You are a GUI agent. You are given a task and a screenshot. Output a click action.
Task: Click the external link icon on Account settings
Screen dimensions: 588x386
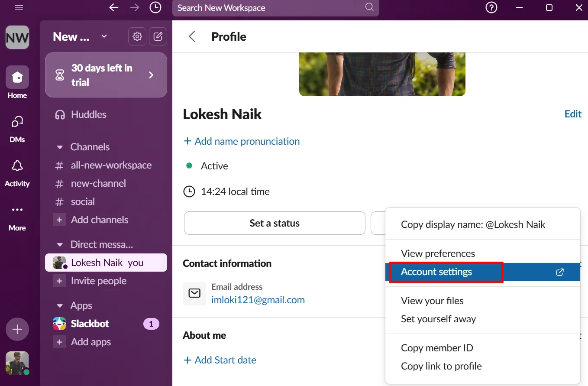click(x=560, y=272)
